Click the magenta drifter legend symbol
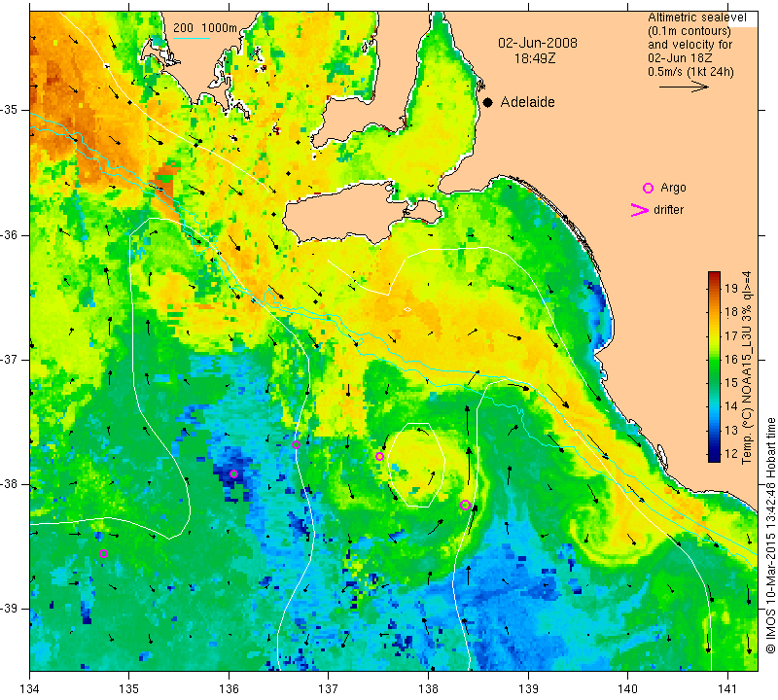Image resolution: width=778 pixels, height=700 pixels. coord(639,210)
